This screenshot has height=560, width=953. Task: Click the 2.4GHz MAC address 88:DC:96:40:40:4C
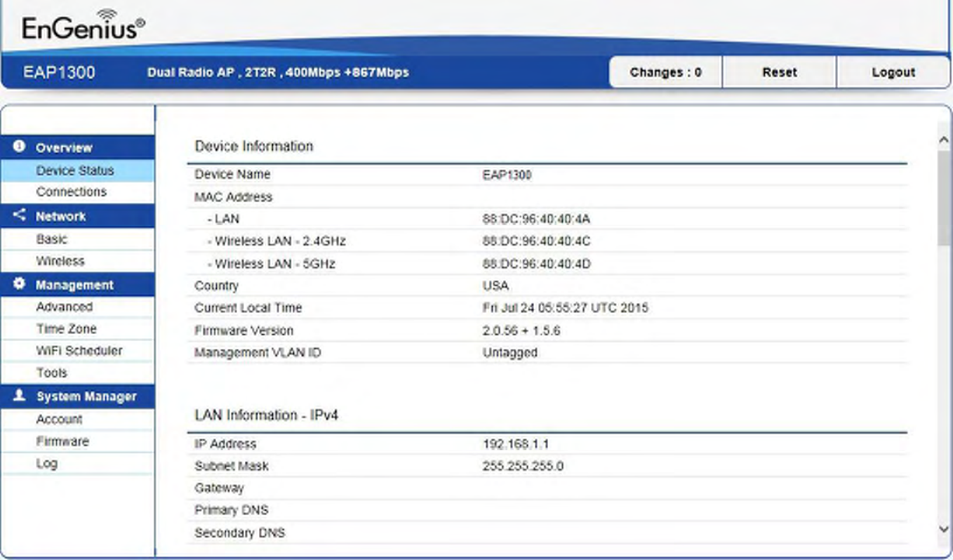coord(536,241)
